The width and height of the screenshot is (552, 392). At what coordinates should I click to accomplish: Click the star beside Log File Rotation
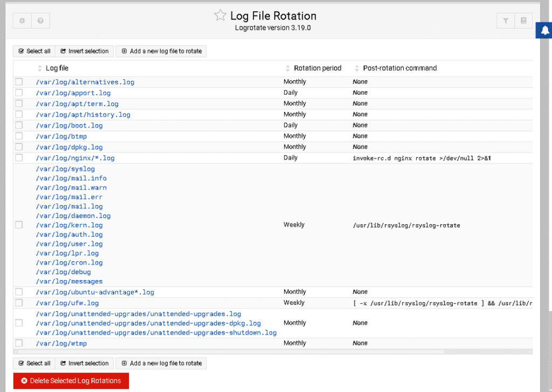219,16
